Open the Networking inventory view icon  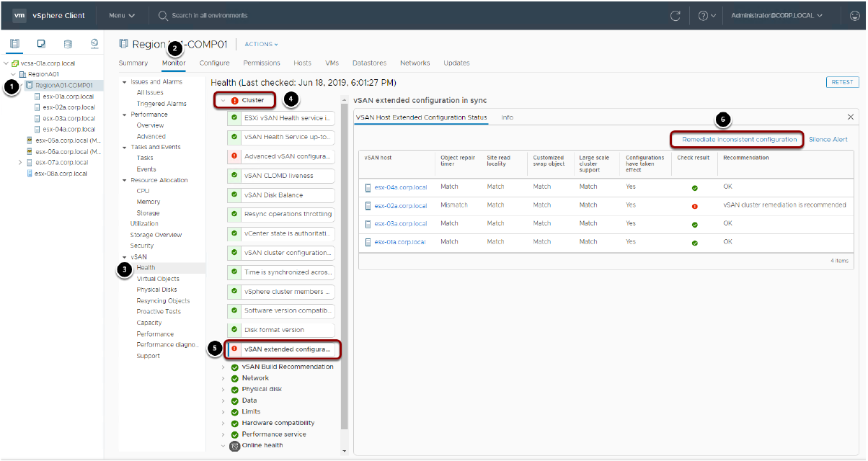point(94,44)
